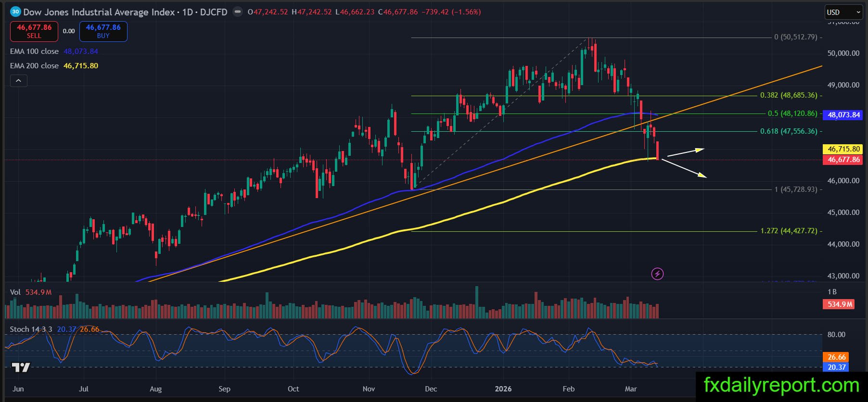
Task: Click the red 46,677.86 last price axis tag
Action: coord(843,160)
